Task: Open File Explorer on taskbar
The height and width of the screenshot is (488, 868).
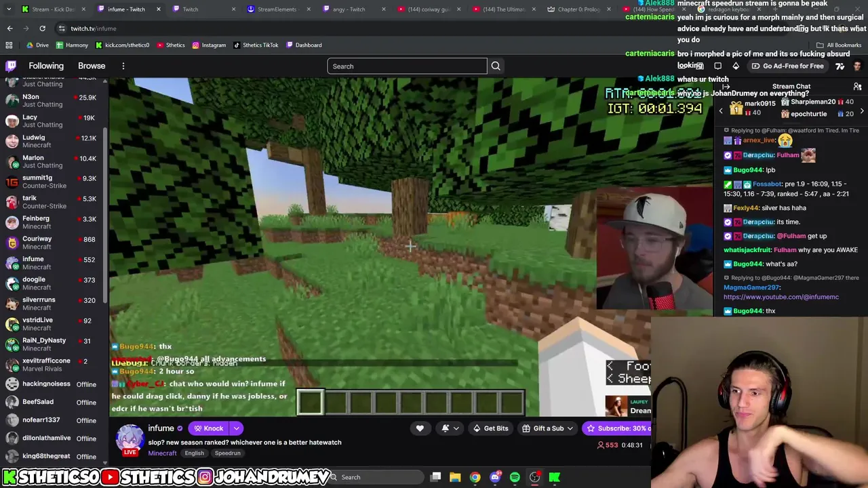Action: (455, 477)
